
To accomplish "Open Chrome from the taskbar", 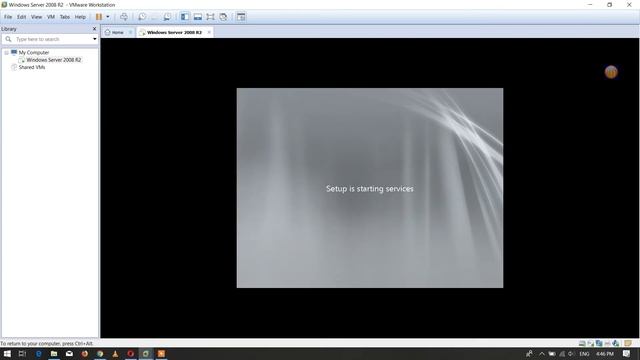I will click(x=100, y=354).
